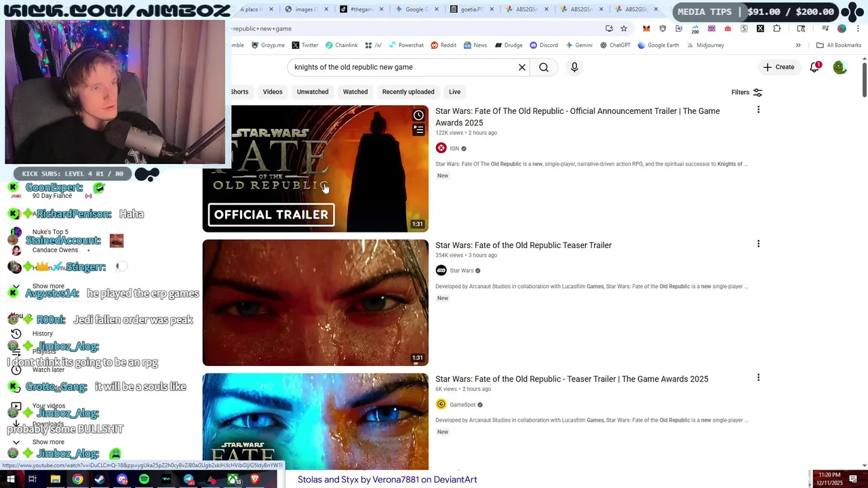Switch to the goetia.PDF browser tab

coord(473,9)
